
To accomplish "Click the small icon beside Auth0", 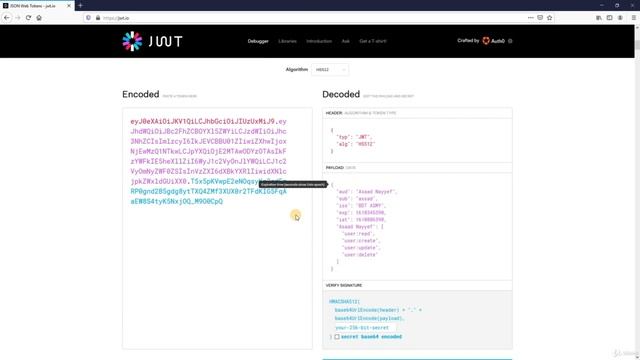I will pyautogui.click(x=510, y=41).
